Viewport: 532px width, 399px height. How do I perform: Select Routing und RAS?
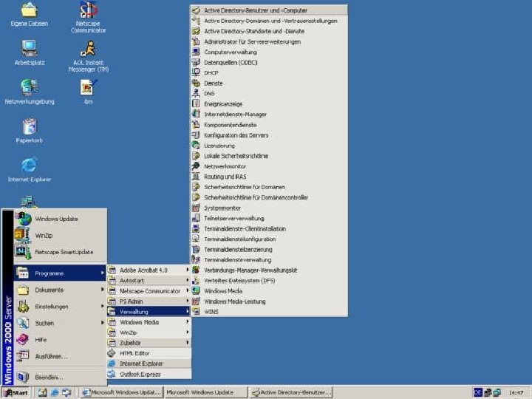(x=269, y=177)
